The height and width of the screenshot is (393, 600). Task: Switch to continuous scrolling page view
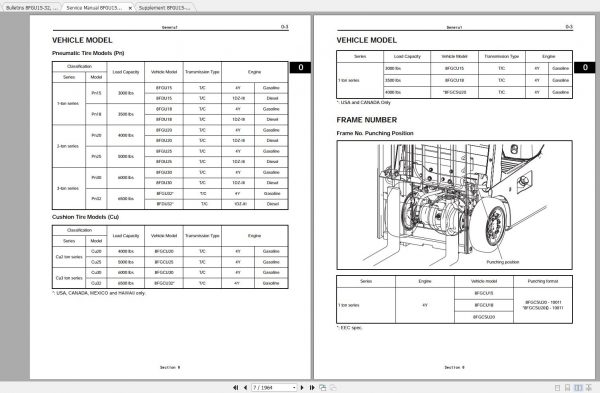click(567, 388)
